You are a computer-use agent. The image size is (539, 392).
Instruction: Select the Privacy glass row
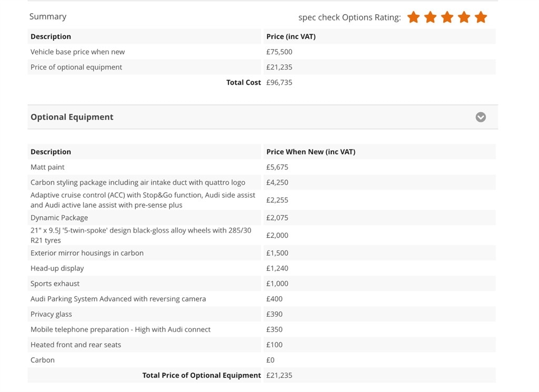tap(262, 314)
